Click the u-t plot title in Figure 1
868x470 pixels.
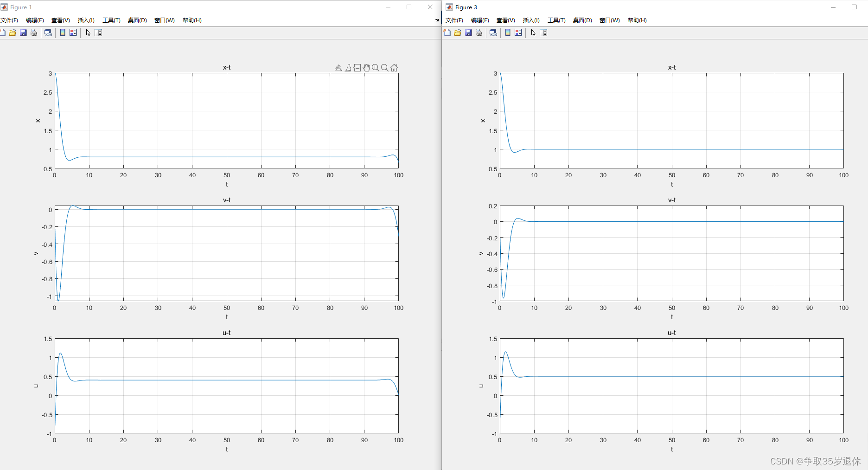tap(227, 333)
